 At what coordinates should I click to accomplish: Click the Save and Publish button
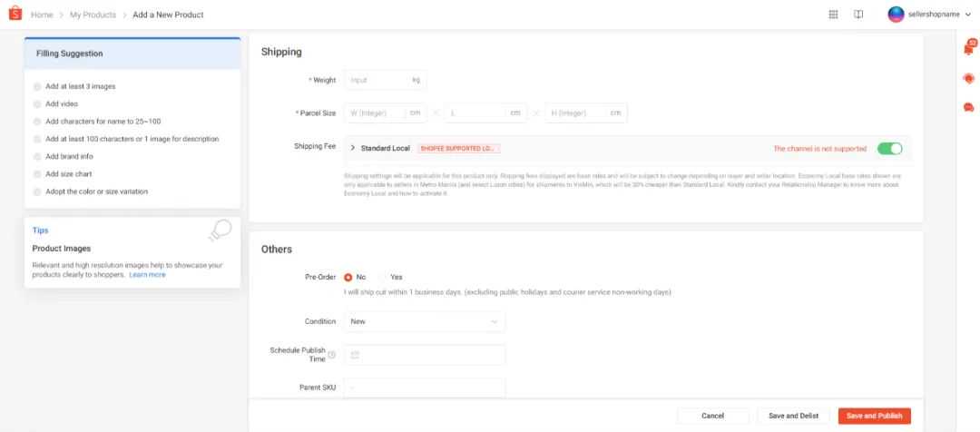[874, 416]
